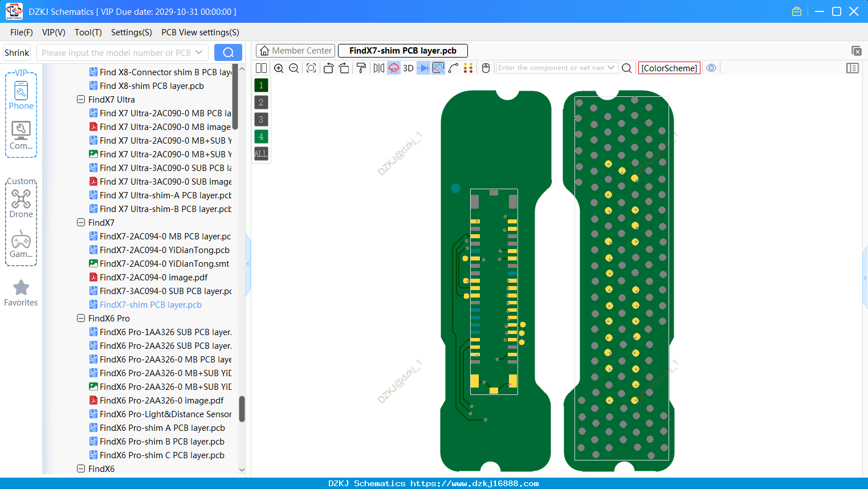Click the file tree scroll down arrow
This screenshot has width=868, height=489.
242,470
